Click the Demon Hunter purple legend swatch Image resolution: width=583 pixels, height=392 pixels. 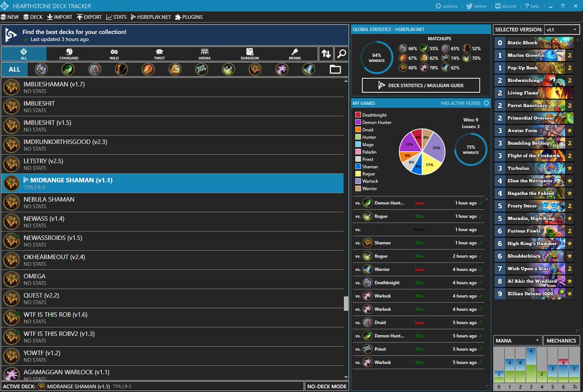(358, 122)
